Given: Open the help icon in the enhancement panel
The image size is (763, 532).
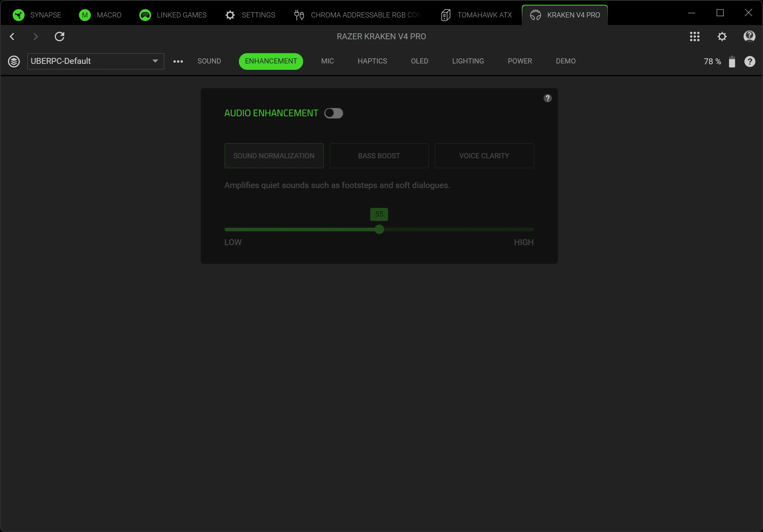Looking at the screenshot, I should pos(548,98).
